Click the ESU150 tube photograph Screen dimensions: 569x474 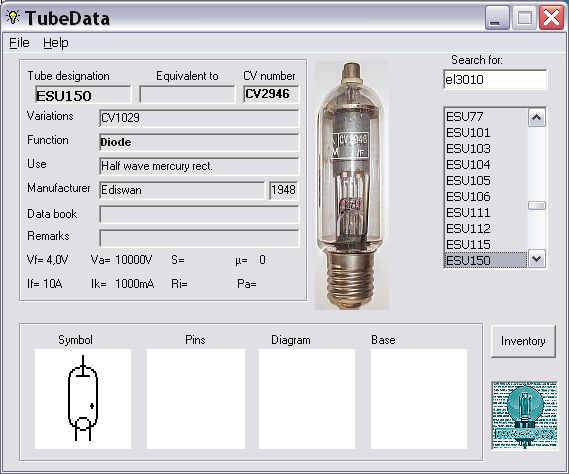pyautogui.click(x=351, y=185)
